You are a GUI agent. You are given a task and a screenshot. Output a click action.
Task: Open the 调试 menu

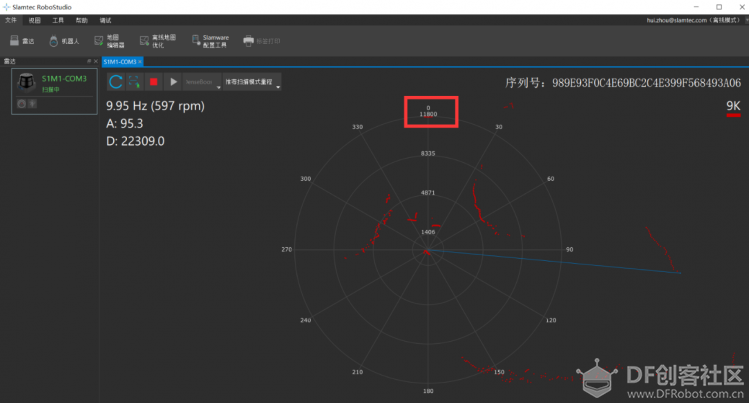pyautogui.click(x=105, y=20)
